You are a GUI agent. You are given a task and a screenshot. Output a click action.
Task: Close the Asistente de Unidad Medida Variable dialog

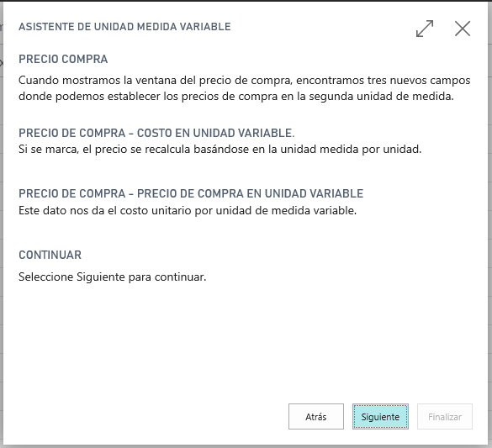[x=463, y=29]
